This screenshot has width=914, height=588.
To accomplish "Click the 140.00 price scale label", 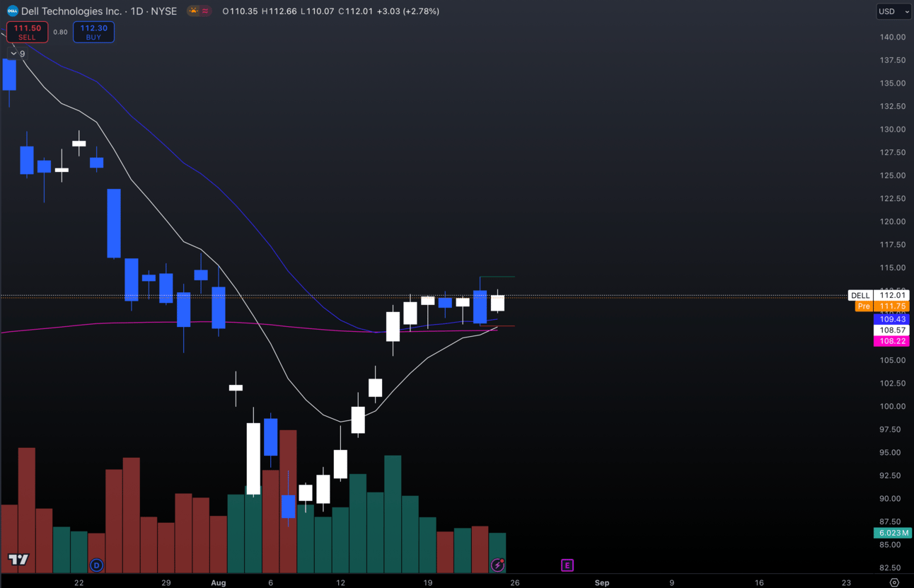I will point(892,37).
